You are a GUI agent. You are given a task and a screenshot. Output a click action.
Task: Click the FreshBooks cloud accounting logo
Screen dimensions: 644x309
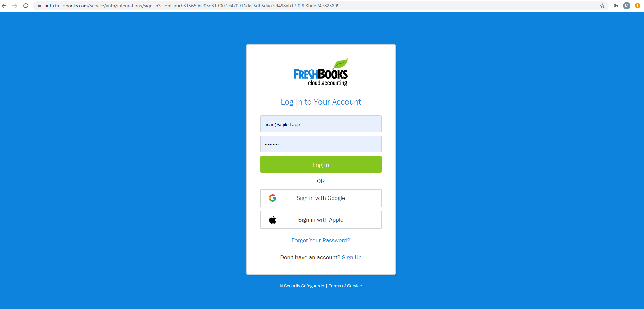click(x=321, y=73)
